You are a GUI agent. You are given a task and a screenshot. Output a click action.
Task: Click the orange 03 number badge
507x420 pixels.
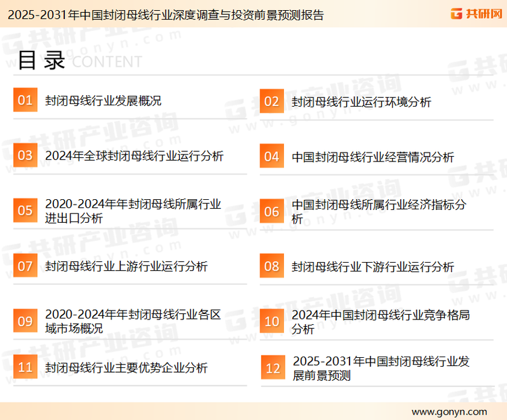tap(25, 155)
